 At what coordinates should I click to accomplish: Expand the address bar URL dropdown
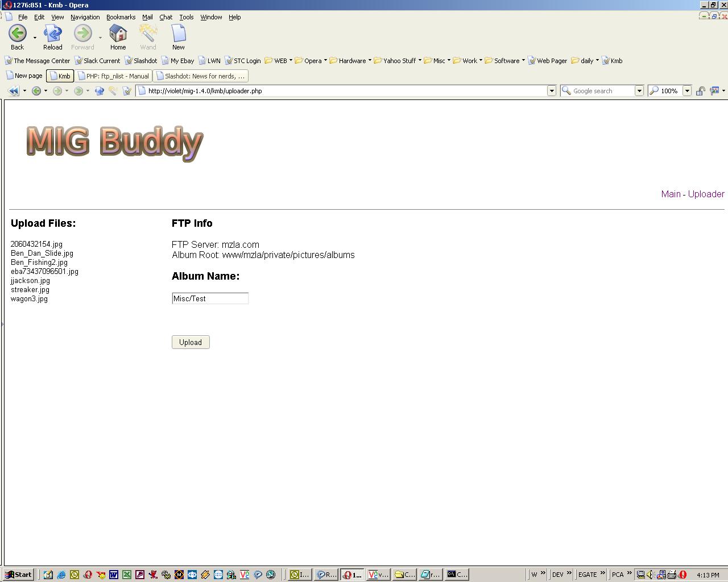(551, 91)
